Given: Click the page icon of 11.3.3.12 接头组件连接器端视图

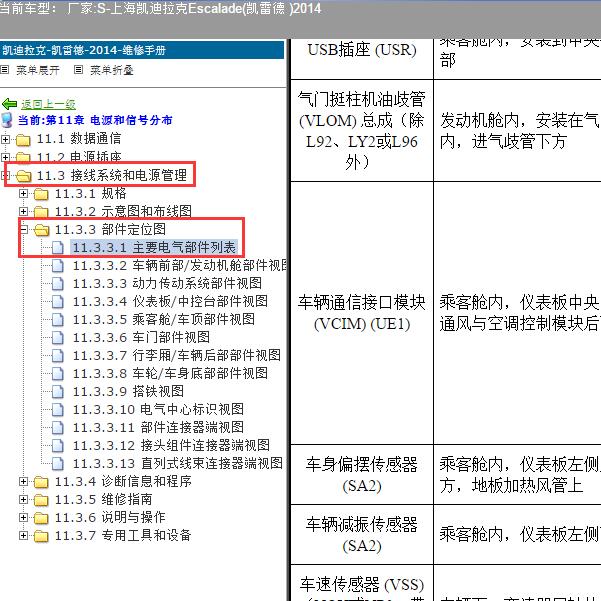Looking at the screenshot, I should point(58,446).
